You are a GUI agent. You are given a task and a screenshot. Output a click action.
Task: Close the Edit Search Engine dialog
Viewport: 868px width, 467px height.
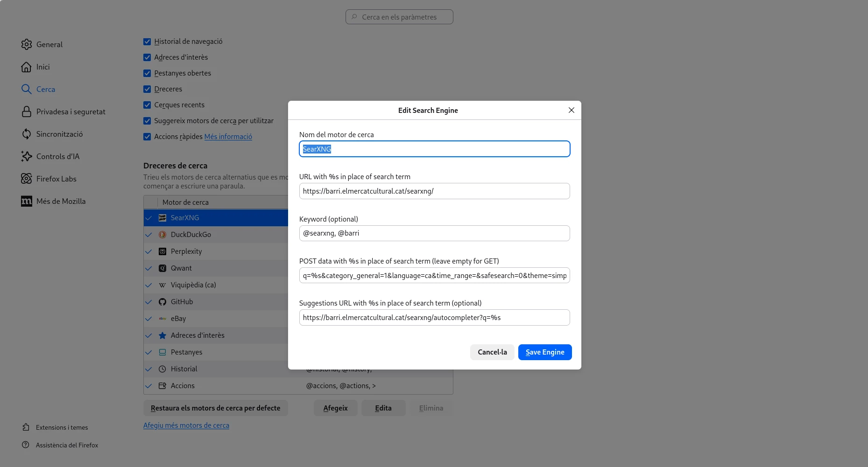point(571,110)
